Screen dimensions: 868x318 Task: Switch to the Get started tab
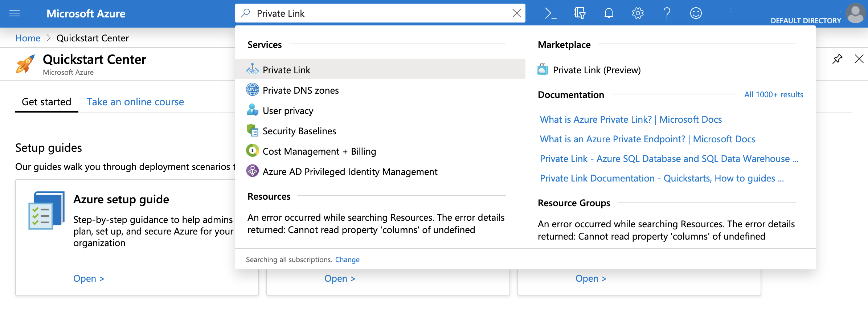(x=46, y=102)
